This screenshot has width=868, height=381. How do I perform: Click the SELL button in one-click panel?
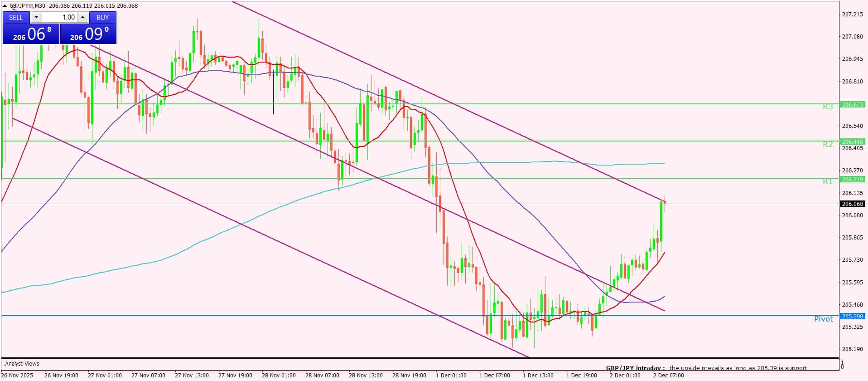[x=16, y=17]
